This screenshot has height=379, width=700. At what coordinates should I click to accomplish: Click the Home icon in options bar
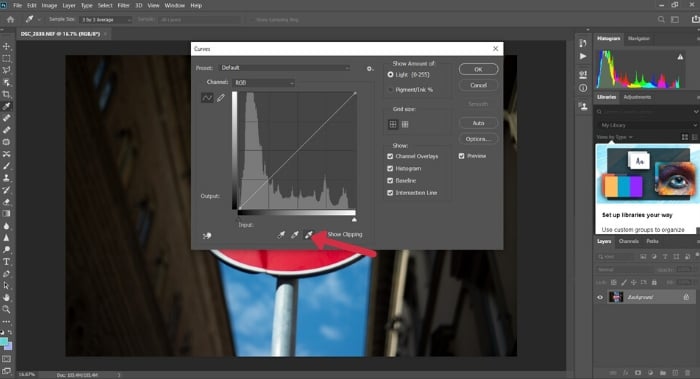tap(10, 20)
